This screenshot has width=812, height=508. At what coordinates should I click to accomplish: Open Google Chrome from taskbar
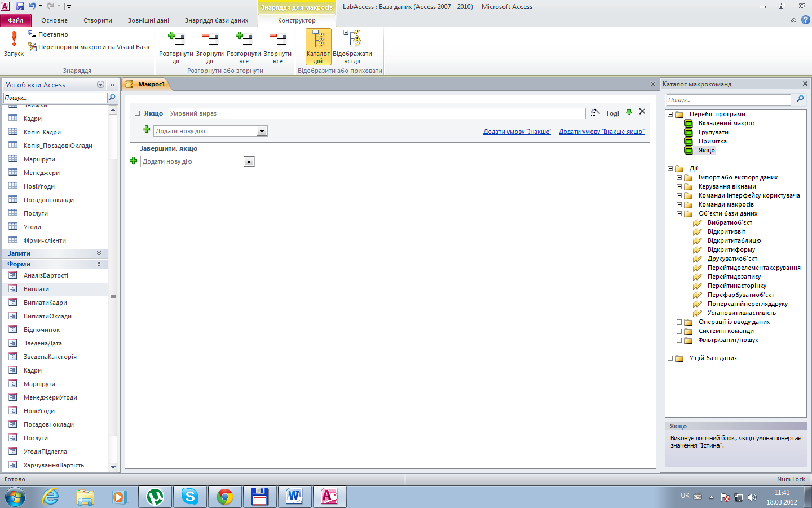(225, 497)
